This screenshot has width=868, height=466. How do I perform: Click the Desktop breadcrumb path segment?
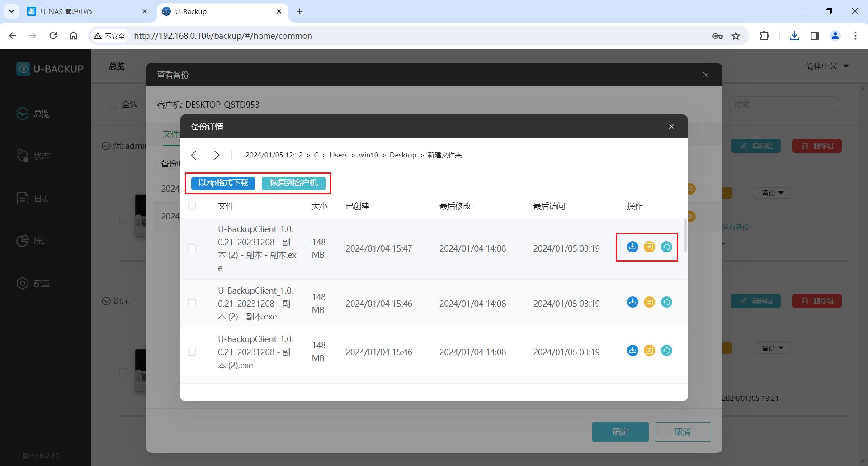click(x=403, y=155)
